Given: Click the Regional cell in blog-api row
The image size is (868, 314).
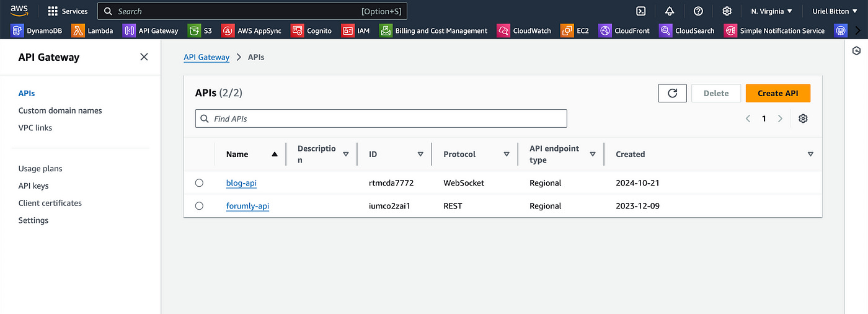Looking at the screenshot, I should (x=545, y=183).
